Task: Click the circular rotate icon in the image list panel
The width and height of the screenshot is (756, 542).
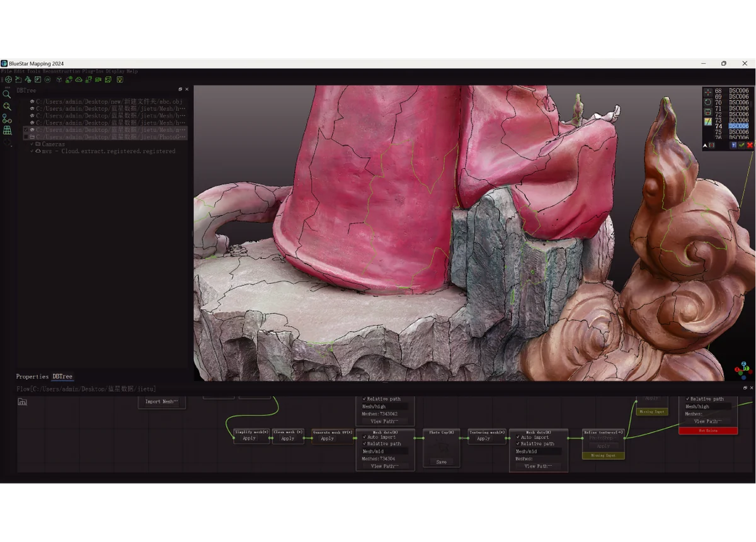Action: tap(708, 102)
